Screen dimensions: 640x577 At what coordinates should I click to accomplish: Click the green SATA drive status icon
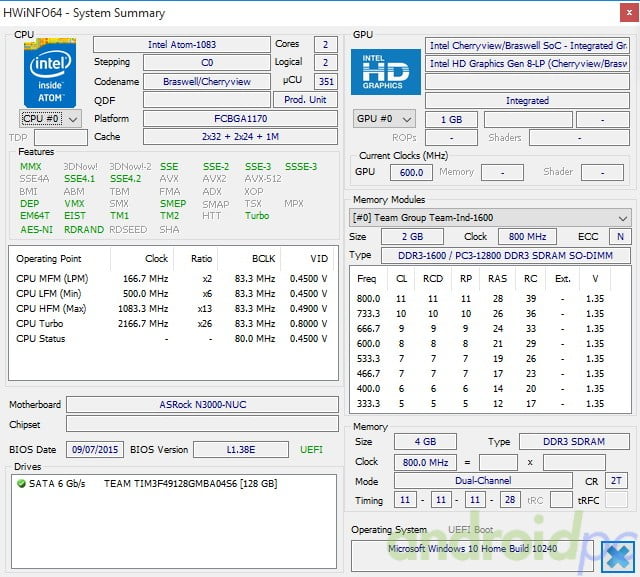pyautogui.click(x=21, y=484)
